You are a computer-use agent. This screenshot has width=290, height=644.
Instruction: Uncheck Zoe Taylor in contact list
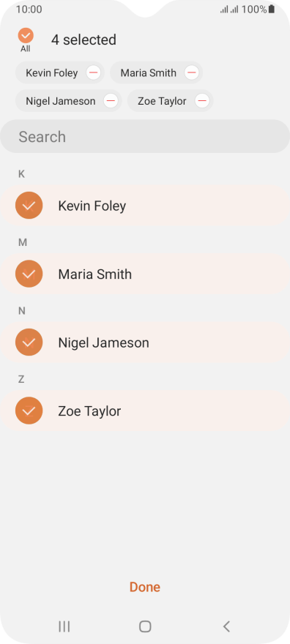pyautogui.click(x=29, y=411)
